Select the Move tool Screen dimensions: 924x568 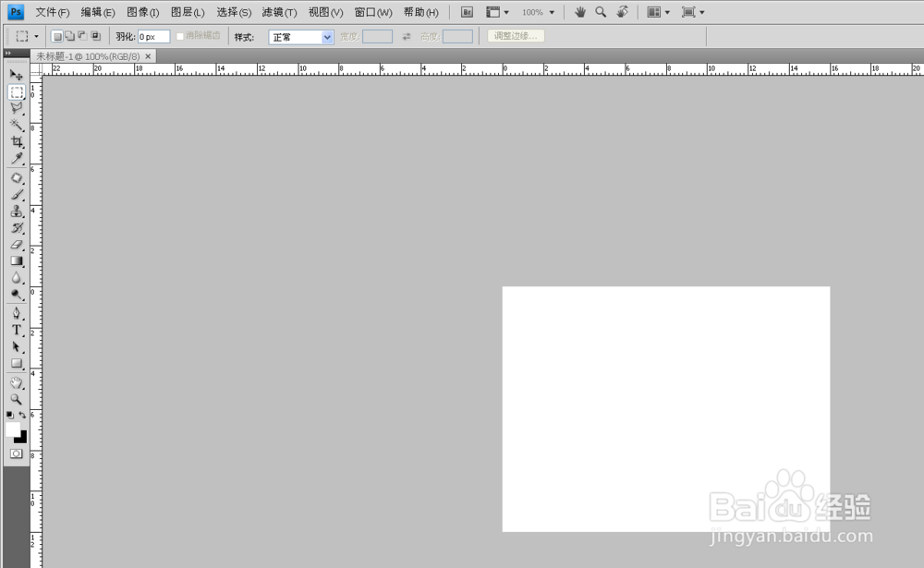point(17,75)
